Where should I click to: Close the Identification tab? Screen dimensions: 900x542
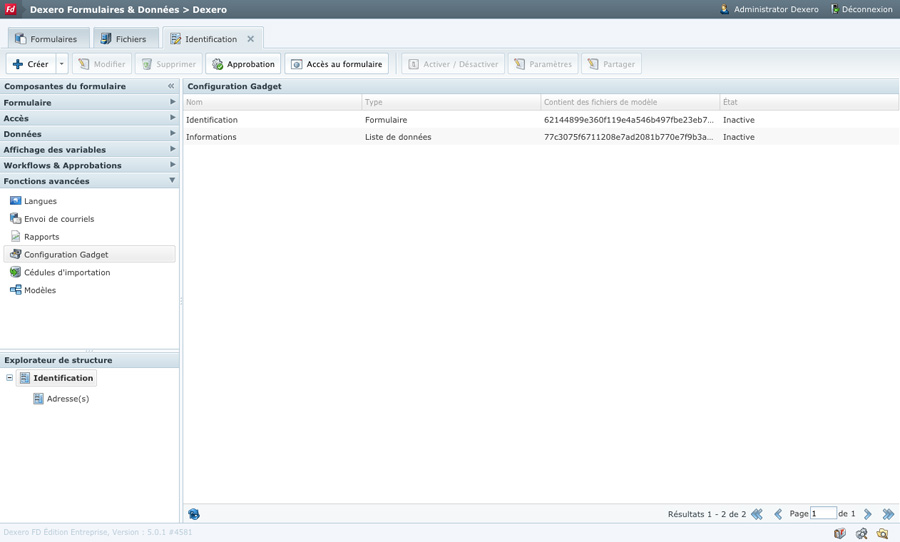click(251, 39)
